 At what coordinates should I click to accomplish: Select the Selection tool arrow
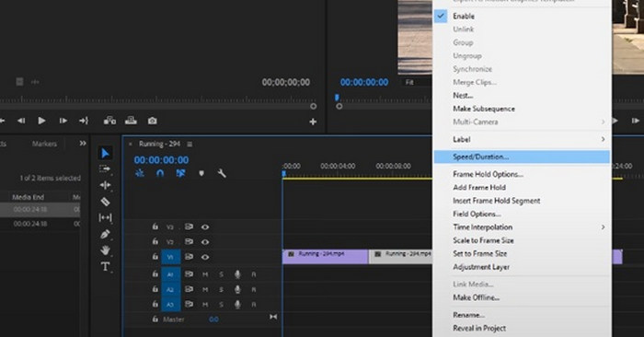click(x=105, y=153)
